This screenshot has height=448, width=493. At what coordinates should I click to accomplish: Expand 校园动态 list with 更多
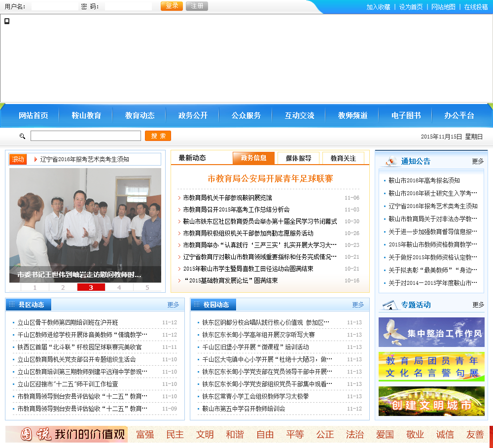point(358,305)
